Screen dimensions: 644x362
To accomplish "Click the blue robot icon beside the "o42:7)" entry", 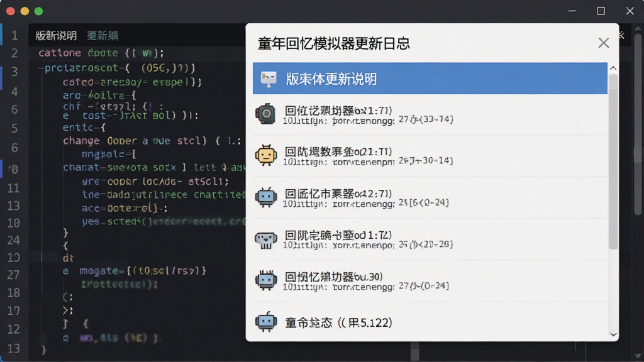I will pos(266,197).
